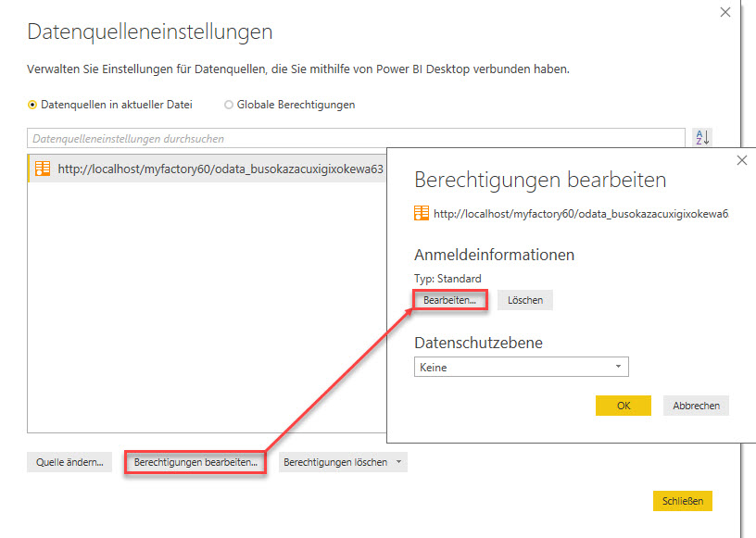Confirm with the yellow OK button
Image resolution: width=756 pixels, height=538 pixels.
point(624,406)
